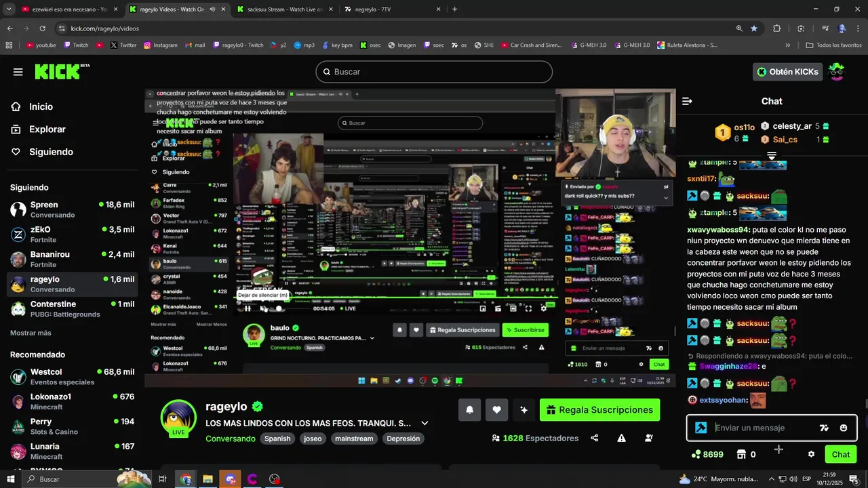
Task: Select the Depresión tag
Action: click(403, 439)
